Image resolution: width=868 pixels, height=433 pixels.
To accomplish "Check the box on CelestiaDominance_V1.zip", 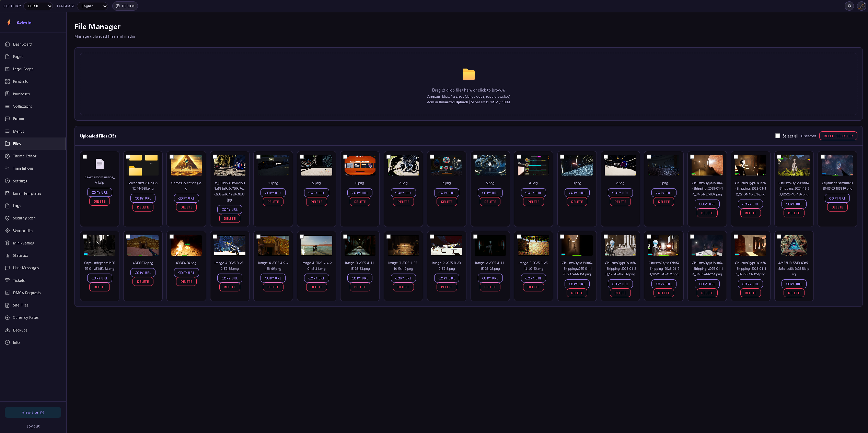I will (x=85, y=157).
